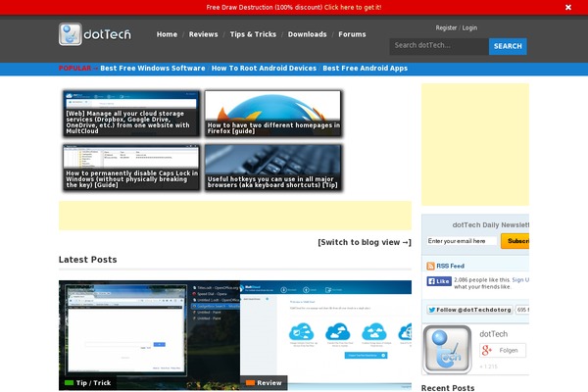This screenshot has height=392, width=588.
Task: Click the dotTech logo in the header
Action: click(95, 34)
